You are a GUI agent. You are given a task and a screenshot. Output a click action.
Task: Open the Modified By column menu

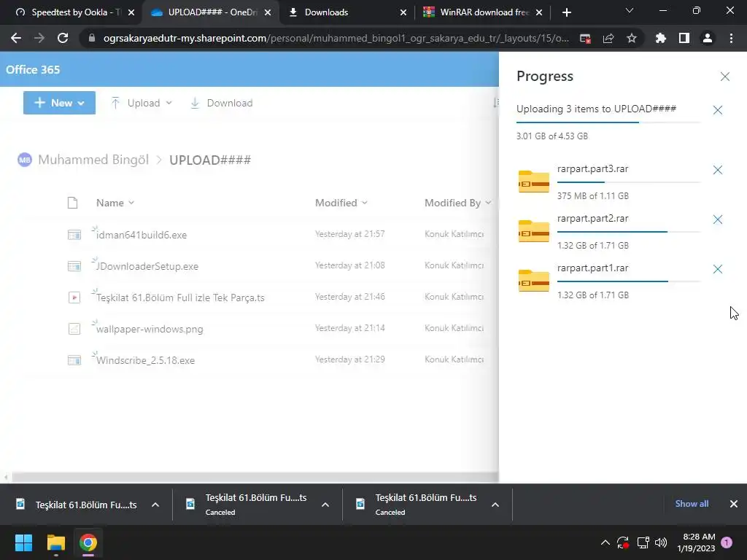tap(458, 203)
